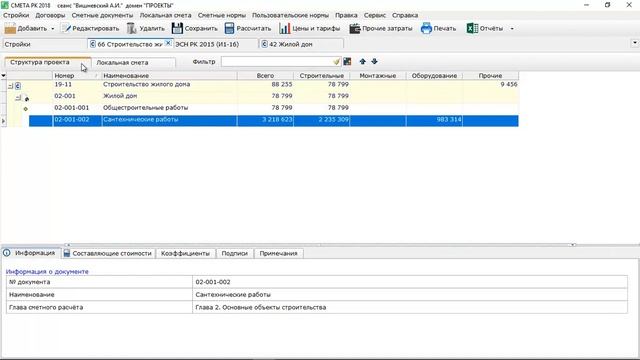Click the Оборудование column header

[x=434, y=76]
